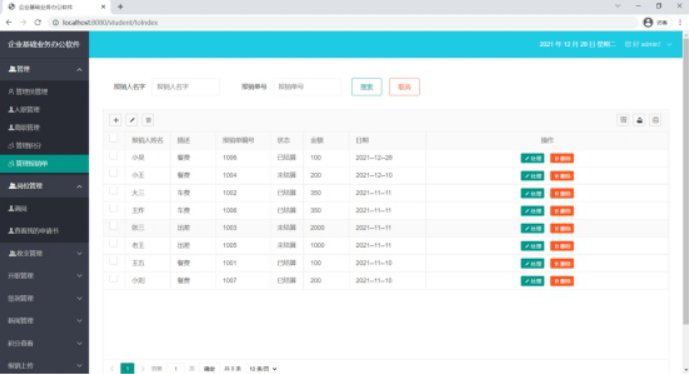The image size is (689, 374).
Task: Go to previous page with pagination arrow
Action: 112,368
